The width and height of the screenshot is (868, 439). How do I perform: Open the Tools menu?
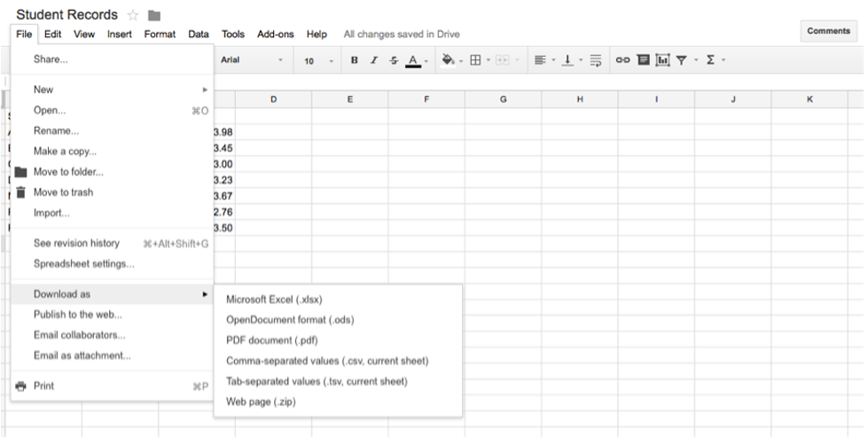point(233,35)
